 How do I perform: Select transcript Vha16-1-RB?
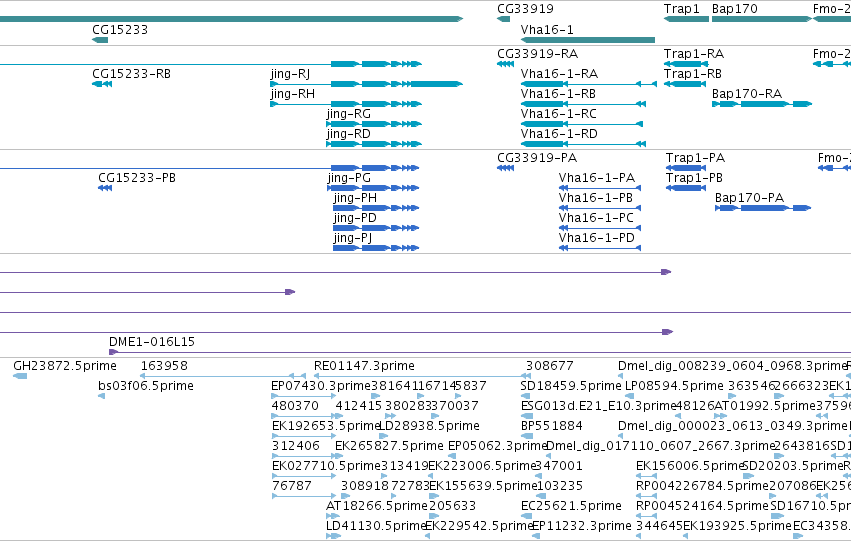(x=558, y=94)
